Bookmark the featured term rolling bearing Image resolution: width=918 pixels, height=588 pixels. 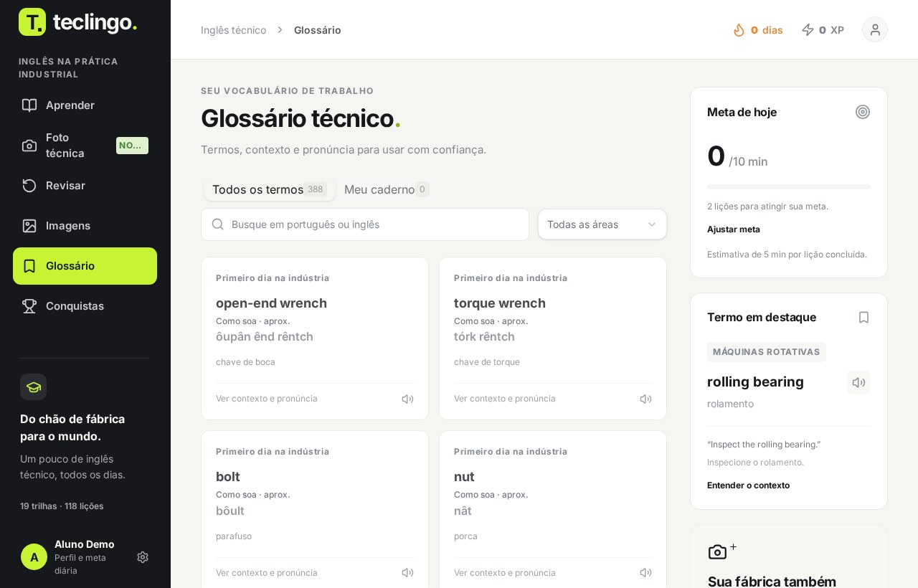coord(863,318)
